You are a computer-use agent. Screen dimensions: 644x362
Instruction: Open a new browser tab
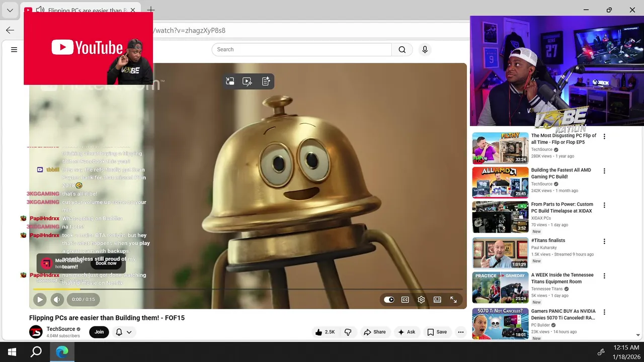tap(150, 10)
